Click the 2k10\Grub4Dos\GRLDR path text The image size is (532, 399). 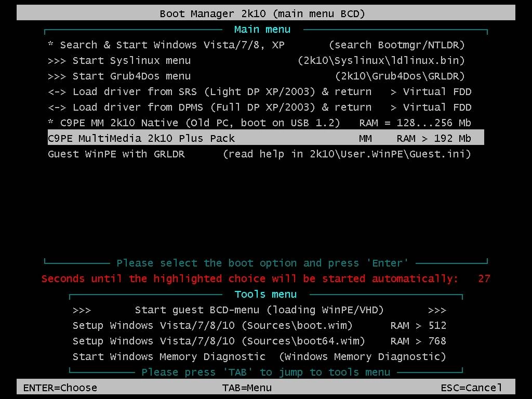[400, 76]
